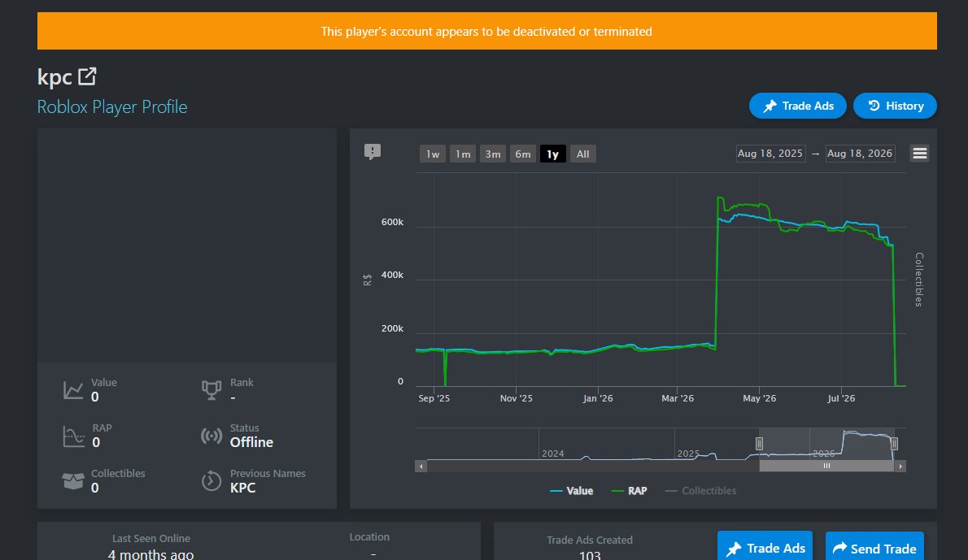The width and height of the screenshot is (968, 560).
Task: Click the Location label
Action: click(x=369, y=537)
